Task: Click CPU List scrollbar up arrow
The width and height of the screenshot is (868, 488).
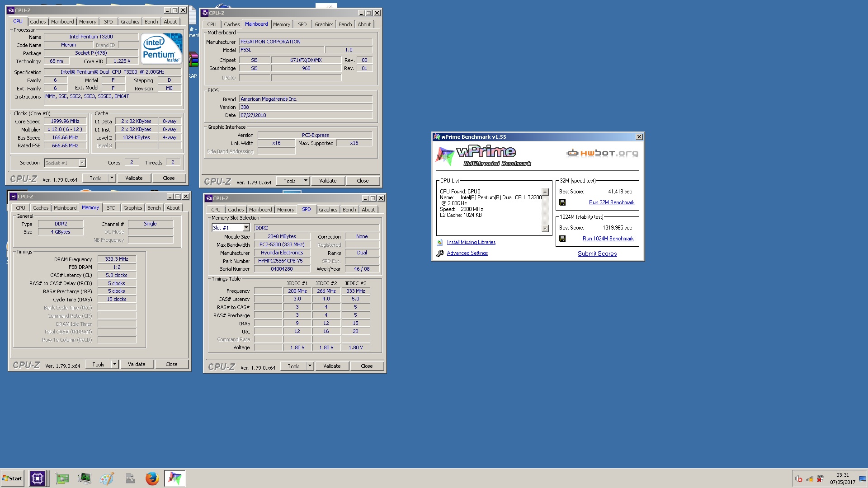Action: [545, 192]
